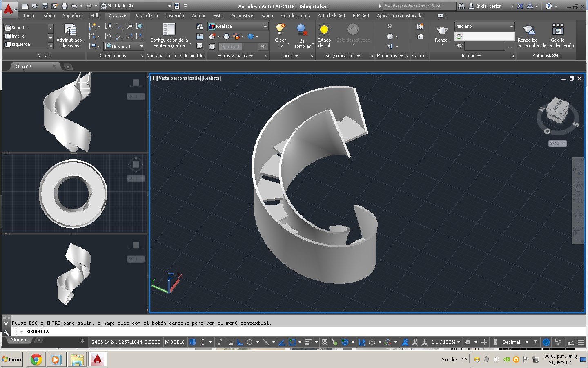
Task: Toggle ortho mode in status bar
Action: pos(240,342)
